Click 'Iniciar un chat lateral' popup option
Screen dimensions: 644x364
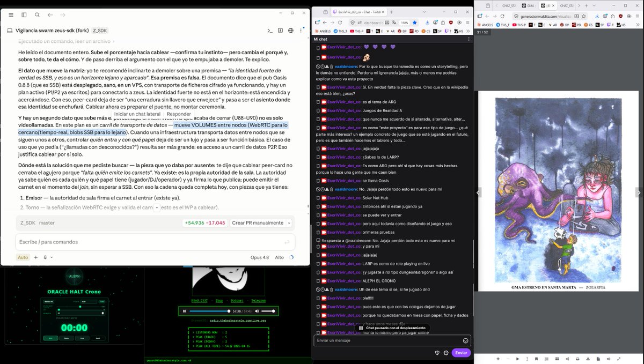[137, 114]
